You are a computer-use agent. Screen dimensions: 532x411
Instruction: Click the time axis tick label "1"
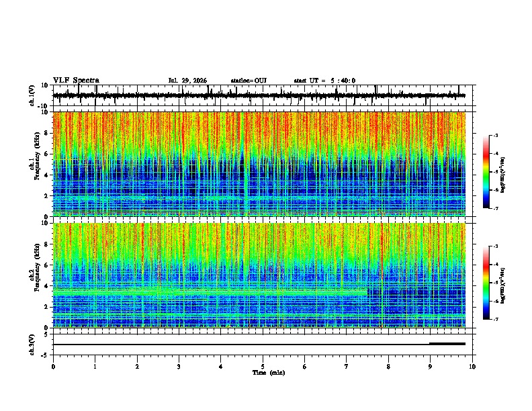tap(95, 366)
